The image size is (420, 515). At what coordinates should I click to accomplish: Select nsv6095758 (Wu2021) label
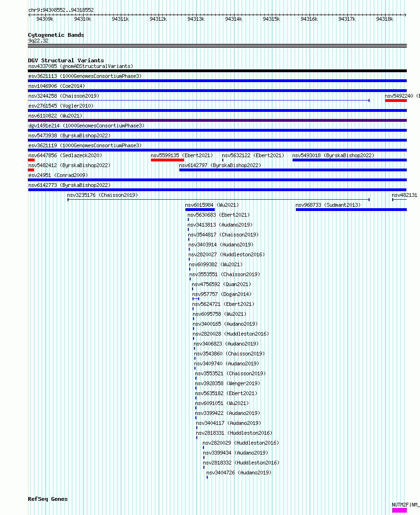point(219,314)
